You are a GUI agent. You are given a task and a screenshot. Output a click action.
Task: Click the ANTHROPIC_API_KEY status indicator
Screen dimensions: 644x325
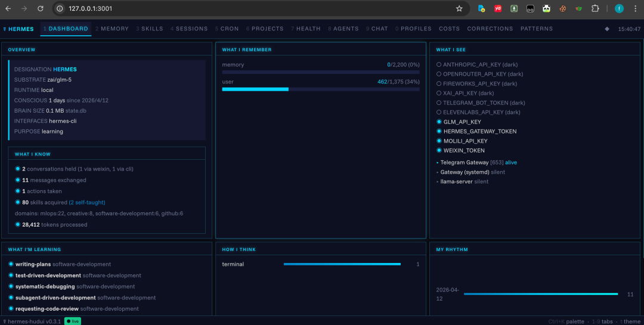coord(439,65)
